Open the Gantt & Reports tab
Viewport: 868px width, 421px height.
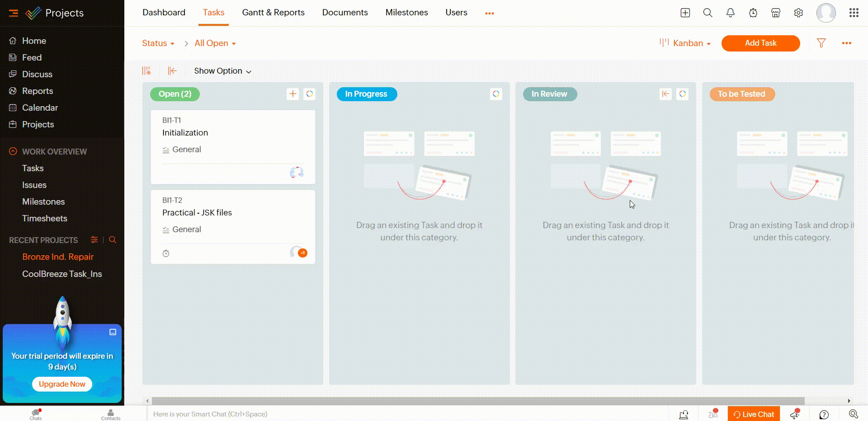coord(273,12)
